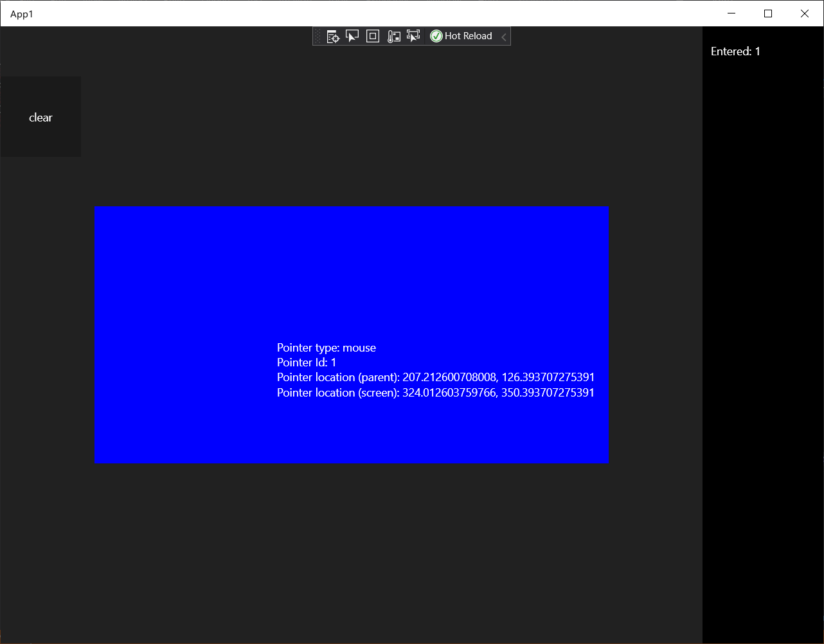
Task: Minimize the App1 window
Action: (x=731, y=13)
